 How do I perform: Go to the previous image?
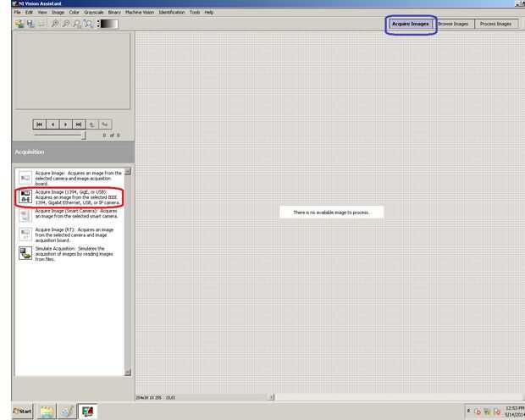[52, 124]
